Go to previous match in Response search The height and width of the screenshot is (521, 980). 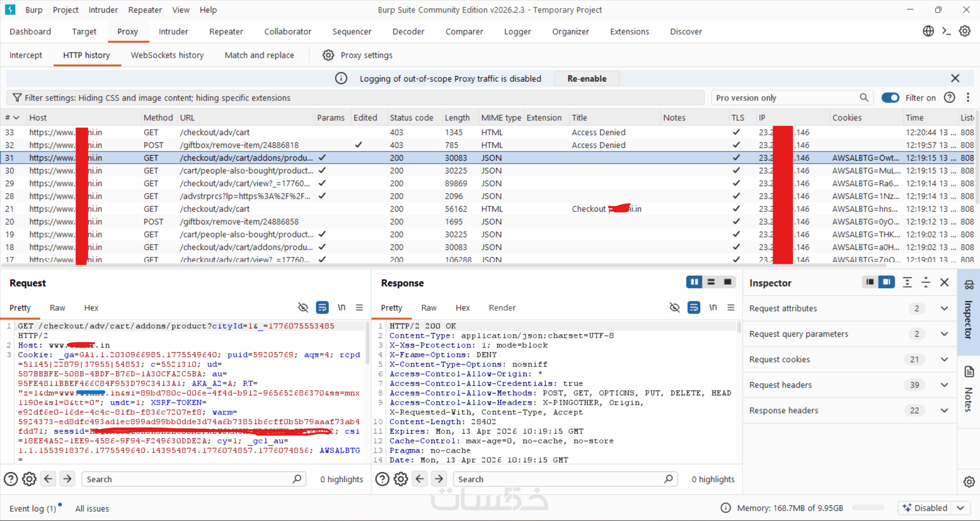(x=420, y=479)
